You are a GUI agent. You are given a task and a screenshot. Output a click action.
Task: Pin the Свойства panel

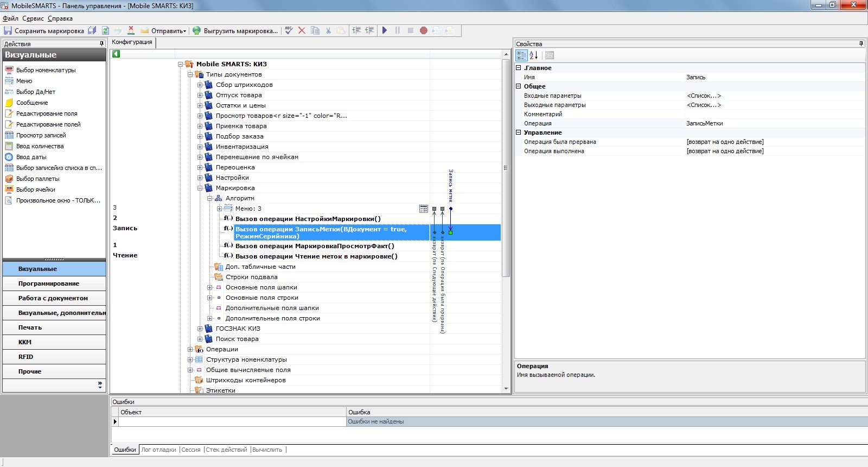click(x=861, y=43)
